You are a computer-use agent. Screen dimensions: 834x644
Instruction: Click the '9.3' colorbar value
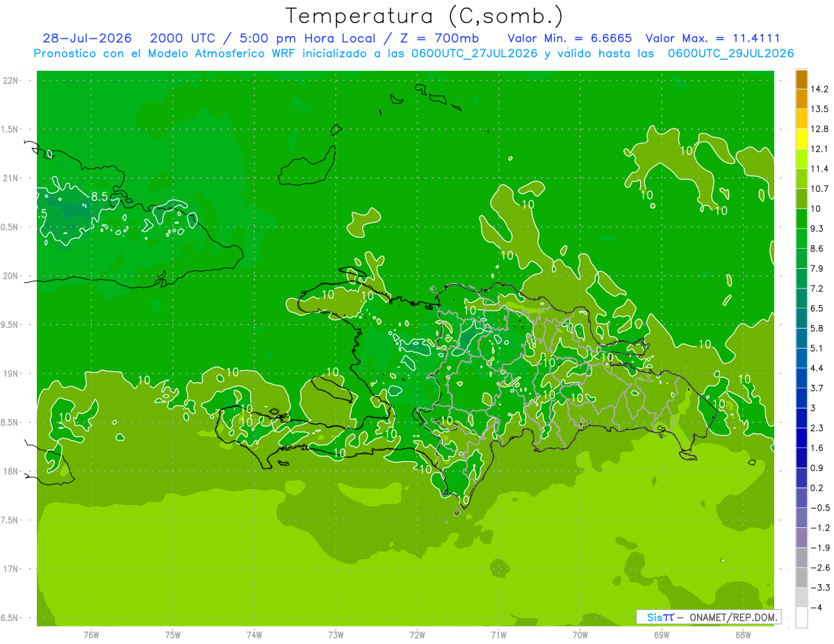(817, 229)
